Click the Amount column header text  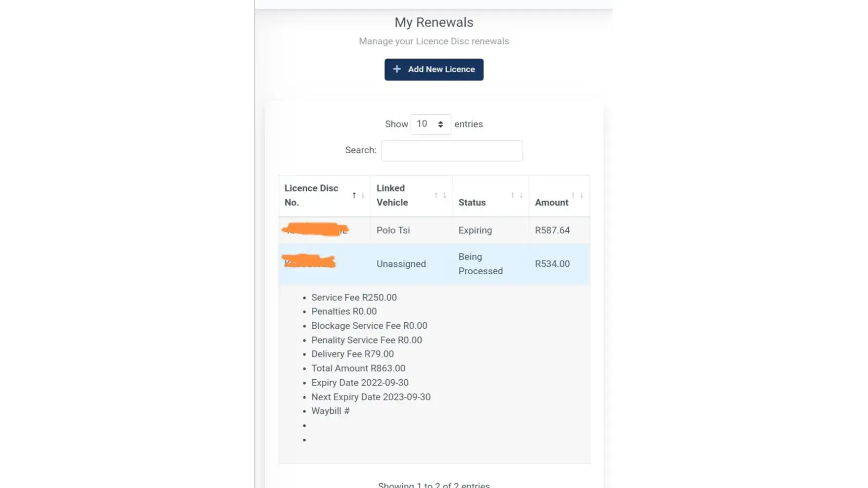551,203
